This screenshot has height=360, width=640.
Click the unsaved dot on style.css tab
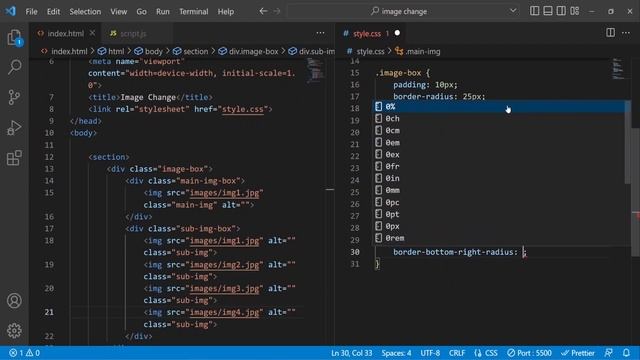(397, 33)
